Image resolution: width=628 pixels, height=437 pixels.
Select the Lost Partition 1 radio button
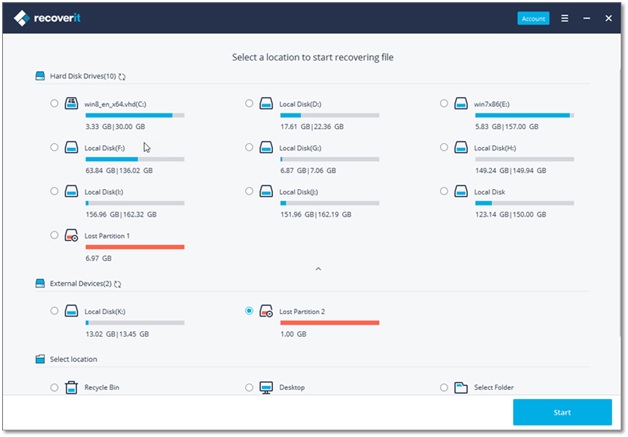(54, 235)
